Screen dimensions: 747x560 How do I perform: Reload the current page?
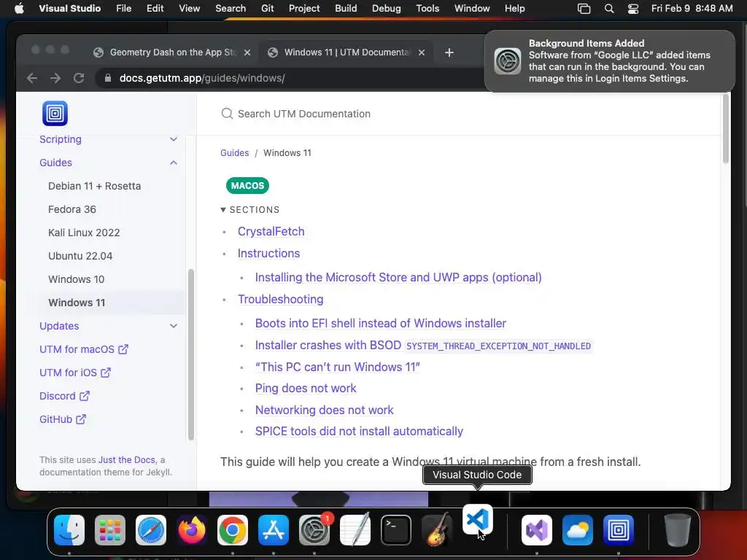(79, 78)
